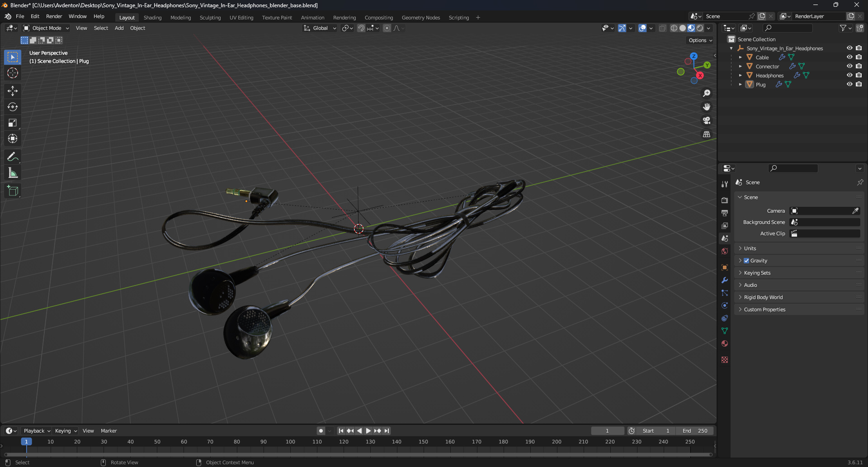Open the View Layer properties tab

725,225
